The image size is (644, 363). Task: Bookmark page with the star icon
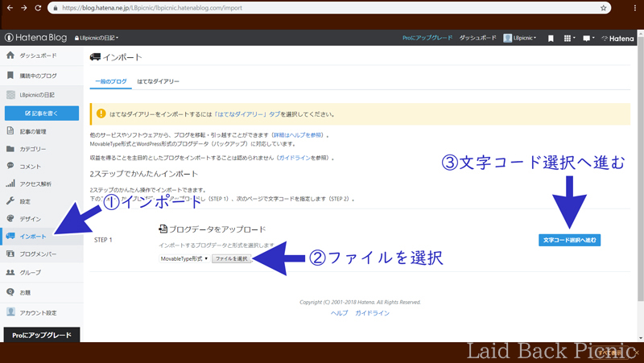603,8
